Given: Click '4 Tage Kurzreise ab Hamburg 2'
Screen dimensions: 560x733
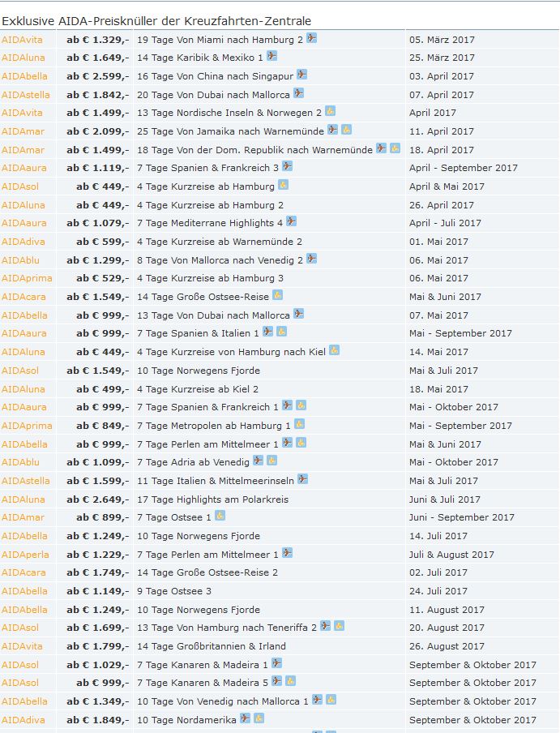Looking at the screenshot, I should point(210,205).
